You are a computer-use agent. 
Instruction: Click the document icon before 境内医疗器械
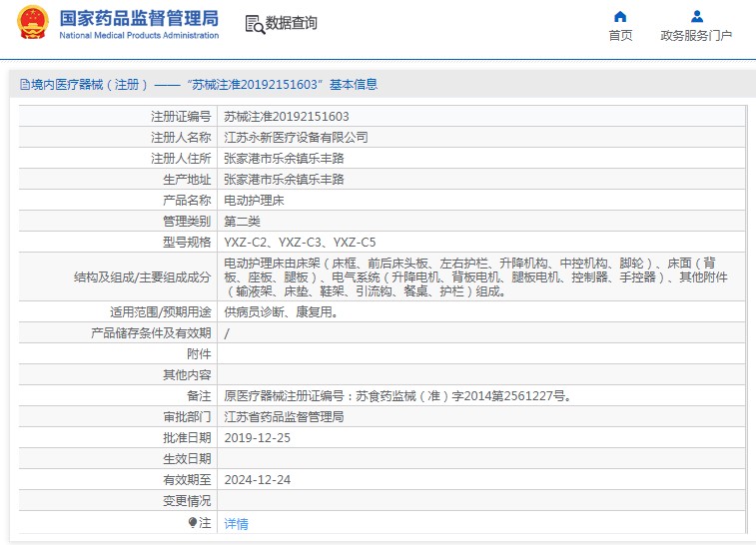[25, 85]
